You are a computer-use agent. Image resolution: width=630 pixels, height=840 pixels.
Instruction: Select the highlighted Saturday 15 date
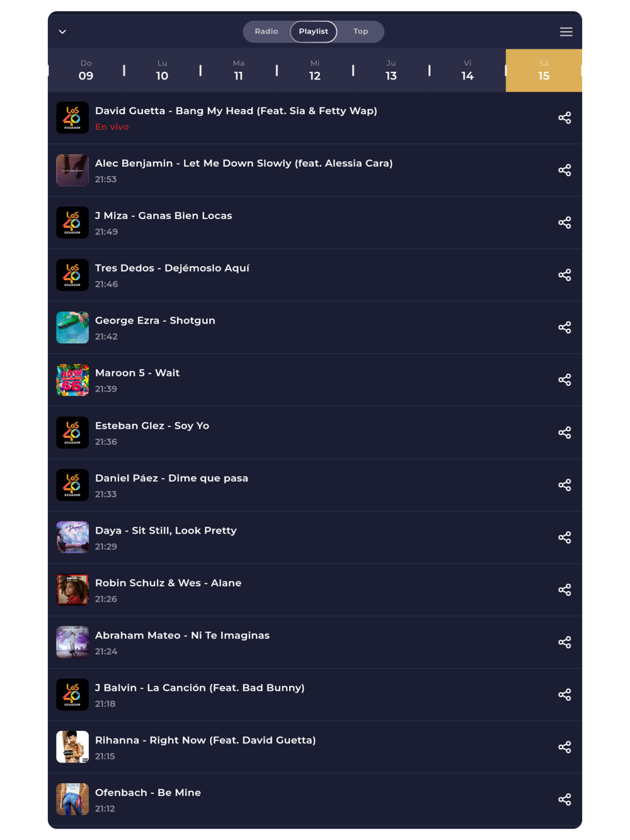(544, 71)
